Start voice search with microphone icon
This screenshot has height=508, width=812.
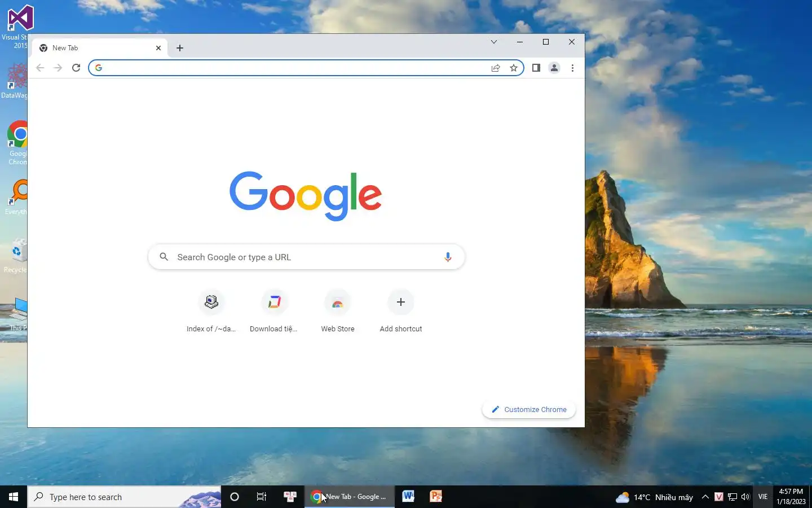click(x=448, y=257)
